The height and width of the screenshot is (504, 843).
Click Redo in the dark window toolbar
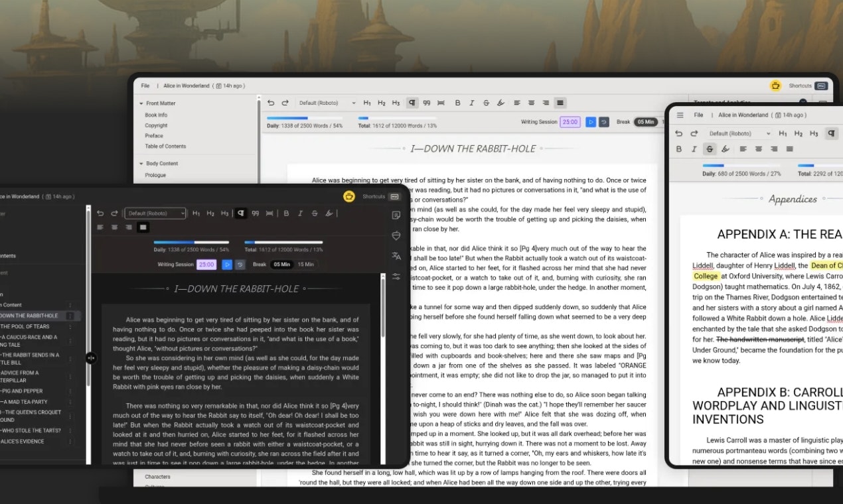(114, 213)
